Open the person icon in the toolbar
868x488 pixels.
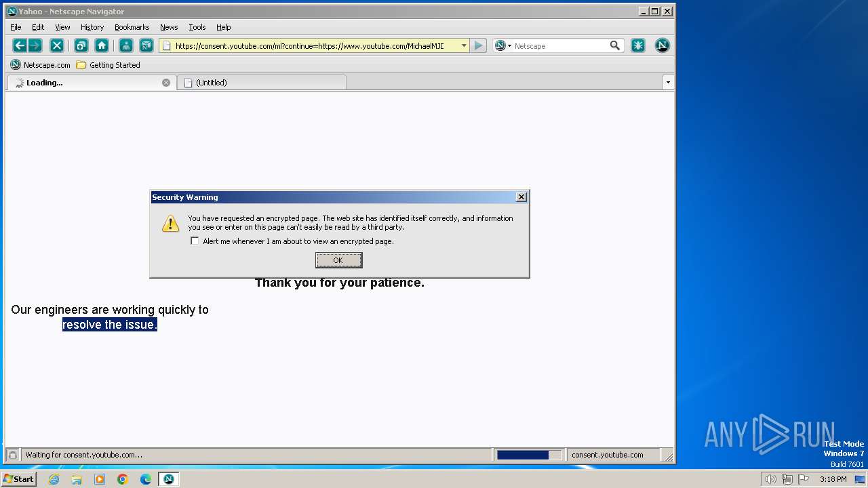tap(125, 45)
